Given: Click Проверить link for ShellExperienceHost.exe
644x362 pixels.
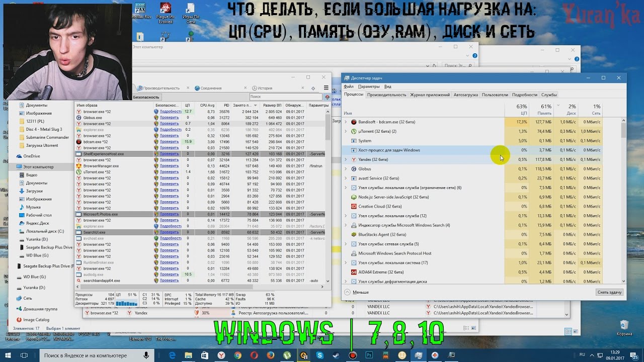Looking at the screenshot, I should (169, 154).
